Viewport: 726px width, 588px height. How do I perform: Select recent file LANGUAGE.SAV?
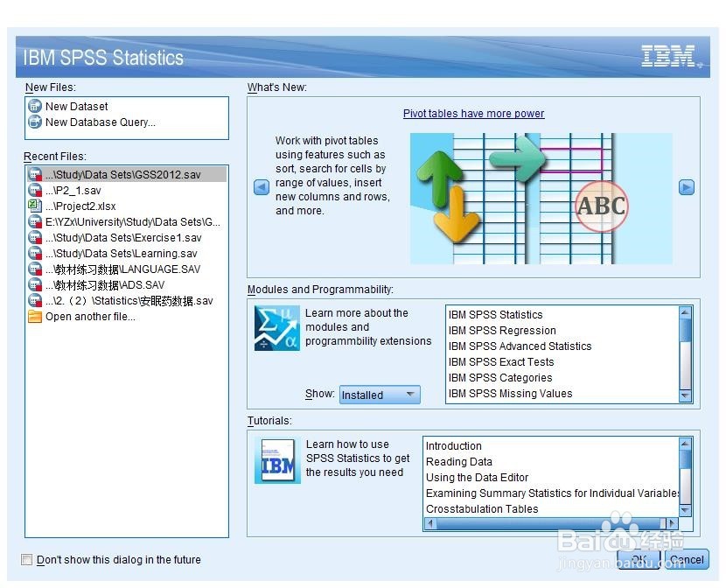(127, 269)
